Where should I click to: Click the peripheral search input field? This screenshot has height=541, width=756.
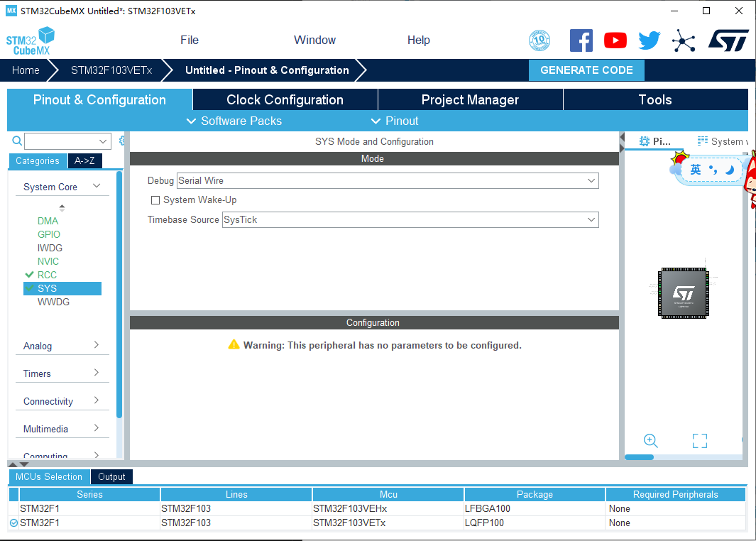(62, 141)
